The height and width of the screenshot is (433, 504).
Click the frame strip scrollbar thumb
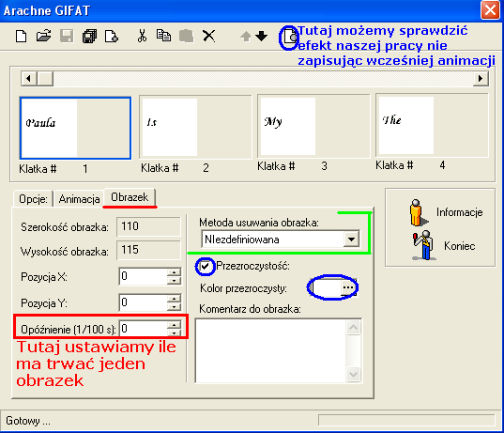click(x=45, y=79)
